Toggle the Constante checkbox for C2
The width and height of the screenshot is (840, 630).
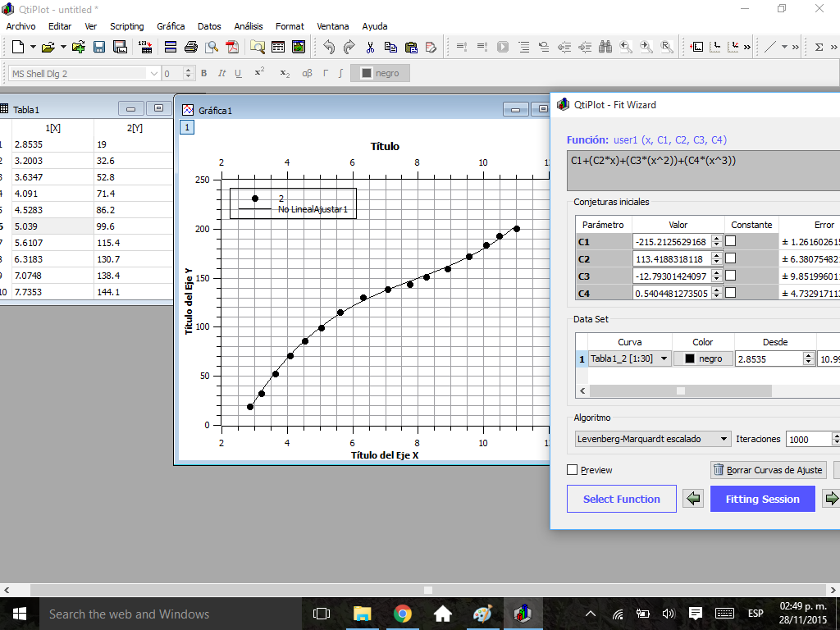click(730, 258)
